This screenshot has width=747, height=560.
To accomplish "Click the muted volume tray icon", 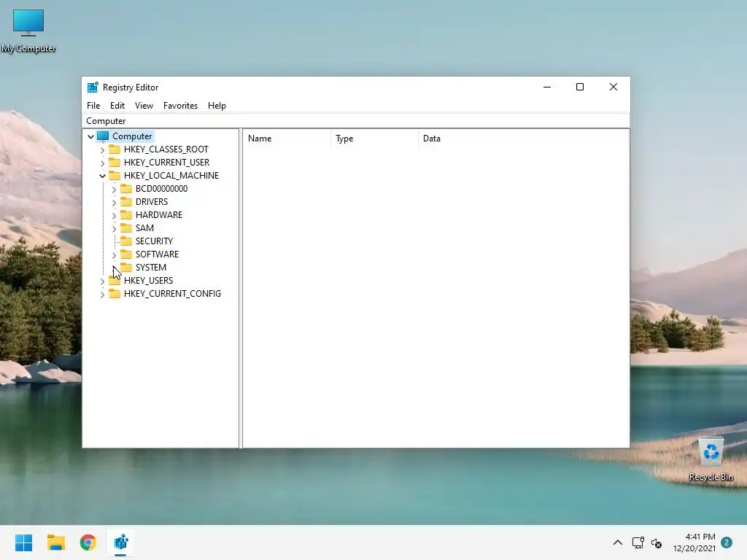I will coord(657,542).
